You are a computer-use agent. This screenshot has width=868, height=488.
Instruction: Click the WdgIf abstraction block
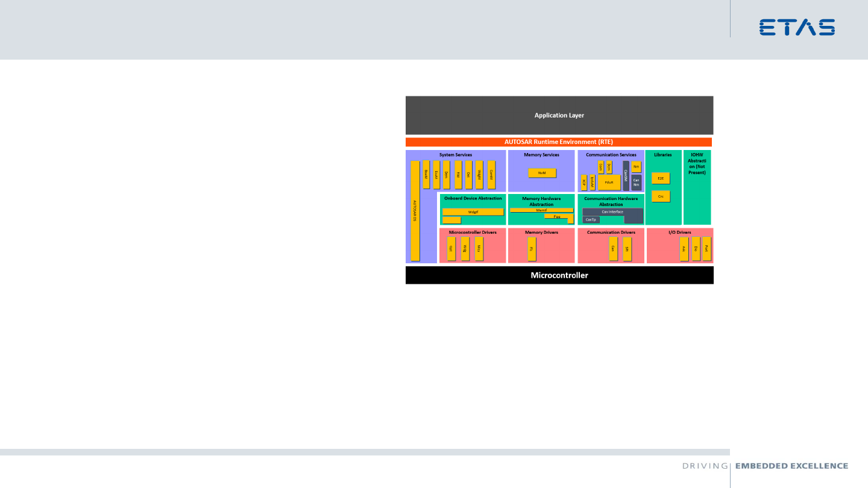[x=473, y=212]
